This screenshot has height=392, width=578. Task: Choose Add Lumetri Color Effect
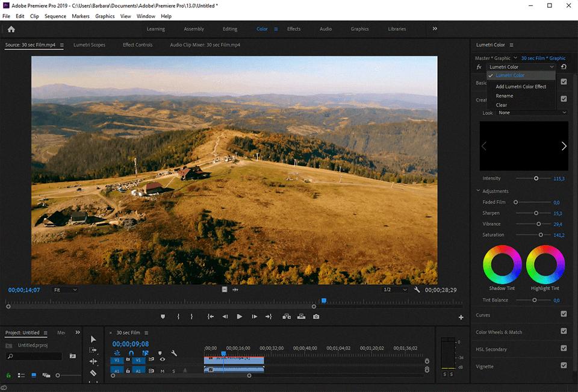point(521,87)
